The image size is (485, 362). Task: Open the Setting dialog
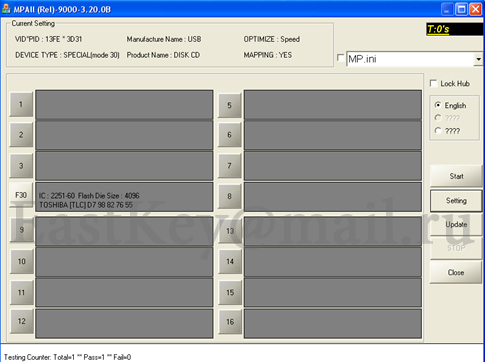click(456, 201)
